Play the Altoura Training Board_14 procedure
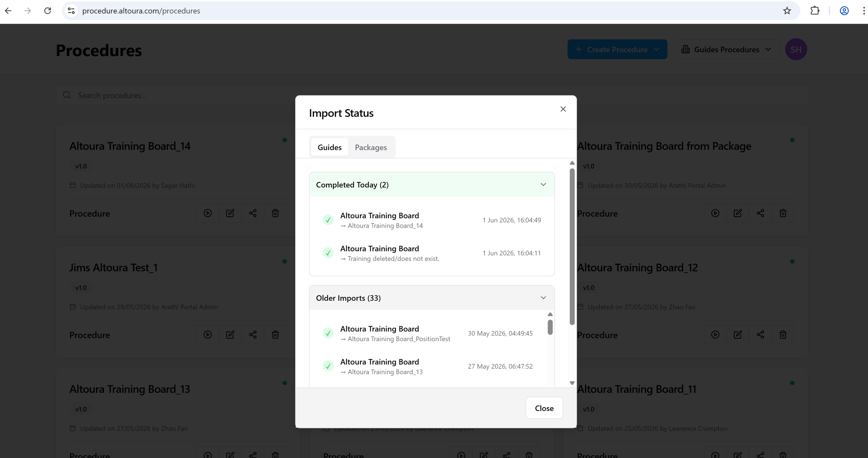The width and height of the screenshot is (868, 458). [207, 213]
